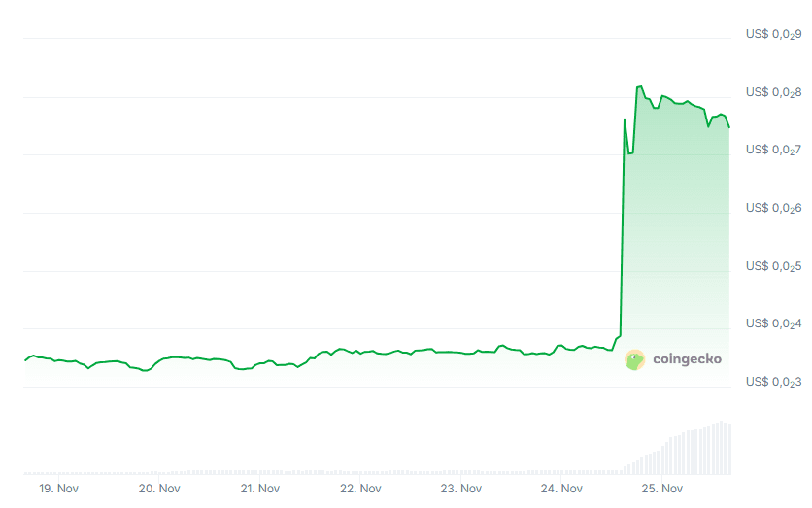Click the coingecko watermark text
The image size is (812, 508).
pos(687,360)
